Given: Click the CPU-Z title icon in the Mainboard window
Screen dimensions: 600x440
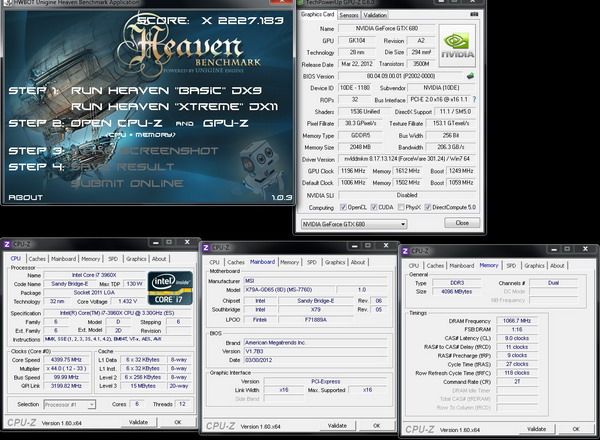Looking at the screenshot, I should [x=206, y=248].
